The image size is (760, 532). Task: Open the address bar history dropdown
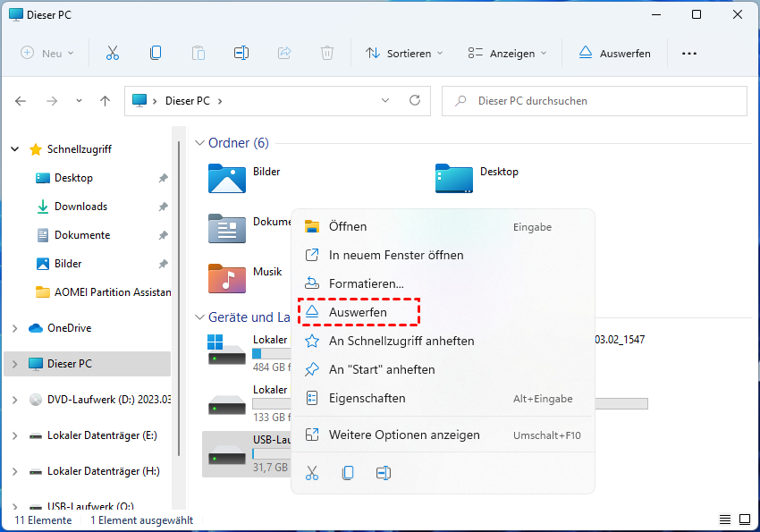(385, 100)
